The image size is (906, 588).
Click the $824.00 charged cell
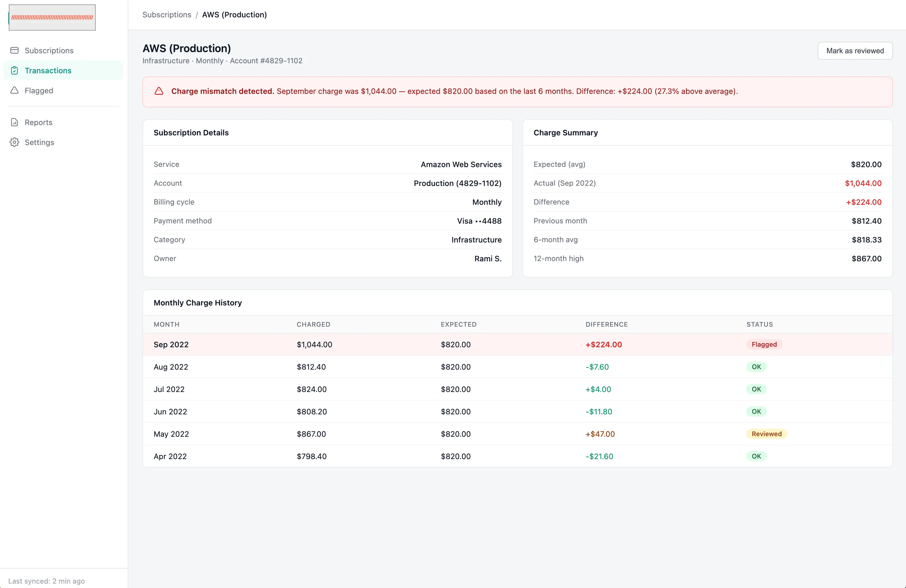pyautogui.click(x=312, y=389)
